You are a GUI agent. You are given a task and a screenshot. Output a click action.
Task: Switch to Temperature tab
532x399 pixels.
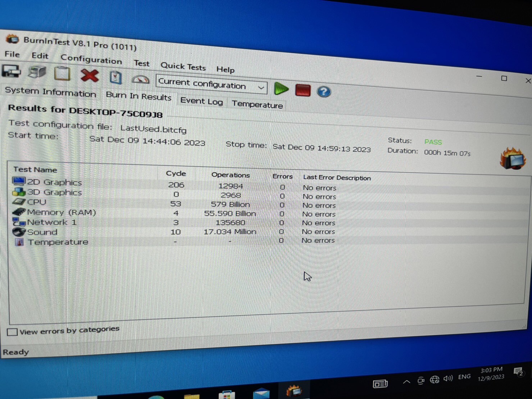click(x=257, y=104)
